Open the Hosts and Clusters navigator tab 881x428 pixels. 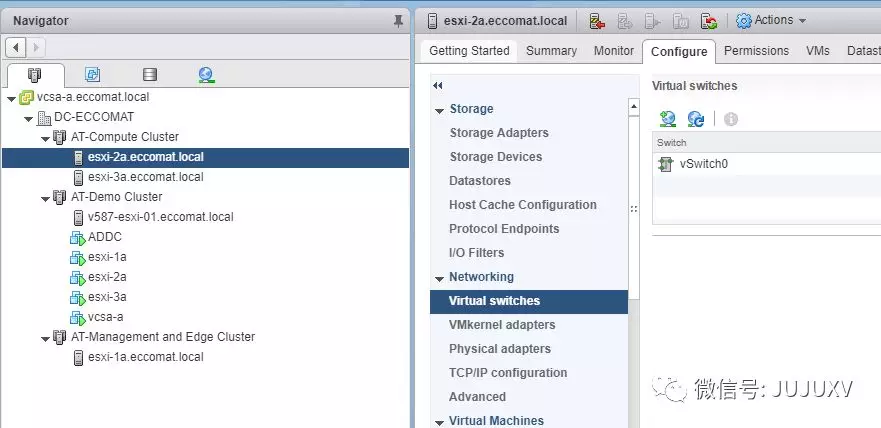point(36,75)
